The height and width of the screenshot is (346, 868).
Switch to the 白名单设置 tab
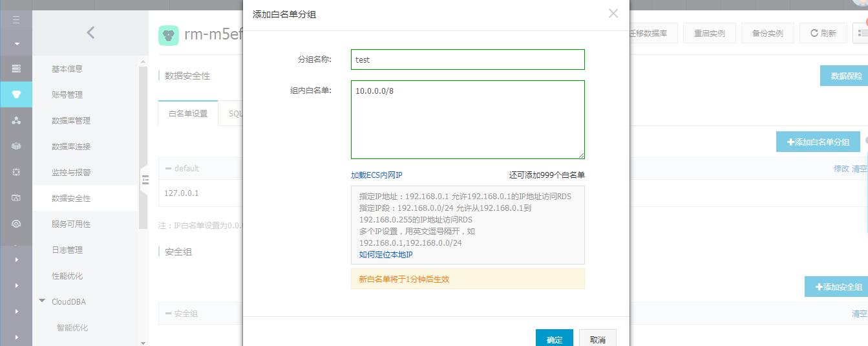point(188,113)
